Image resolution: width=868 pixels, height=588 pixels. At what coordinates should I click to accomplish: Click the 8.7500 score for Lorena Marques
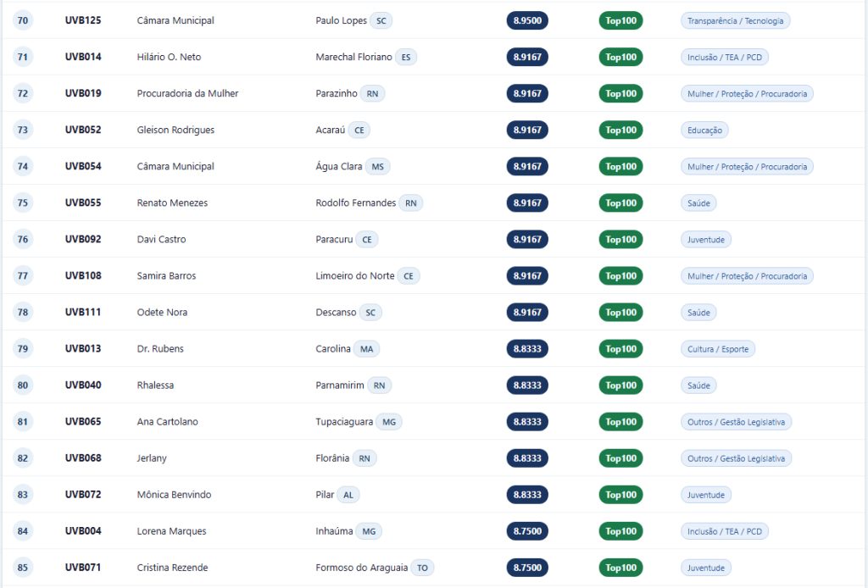[527, 531]
